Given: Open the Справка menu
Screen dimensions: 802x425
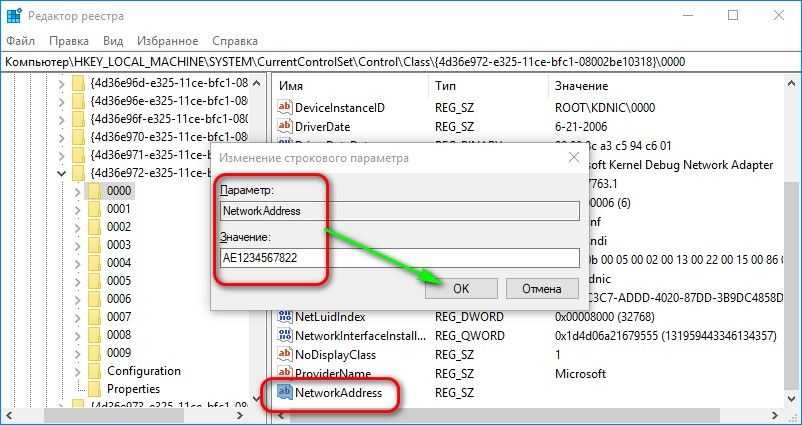Looking at the screenshot, I should 235,41.
